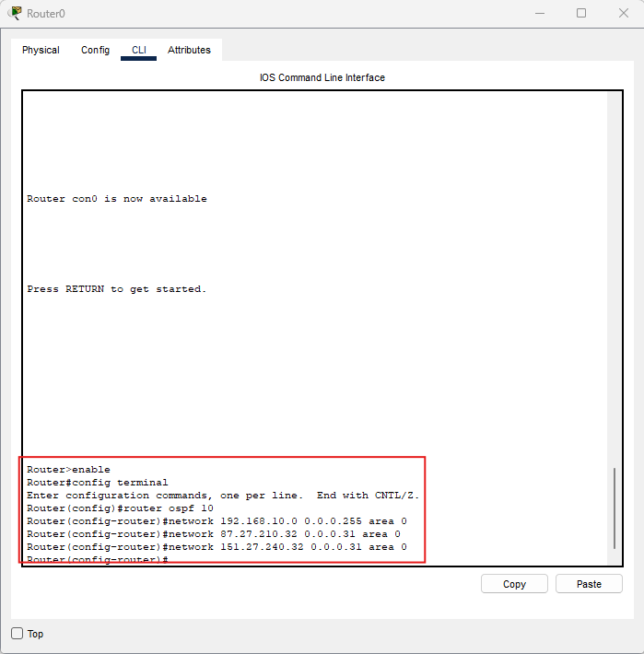This screenshot has width=644, height=654.
Task: Click the 'router ospf 10' command line
Action: [120, 508]
